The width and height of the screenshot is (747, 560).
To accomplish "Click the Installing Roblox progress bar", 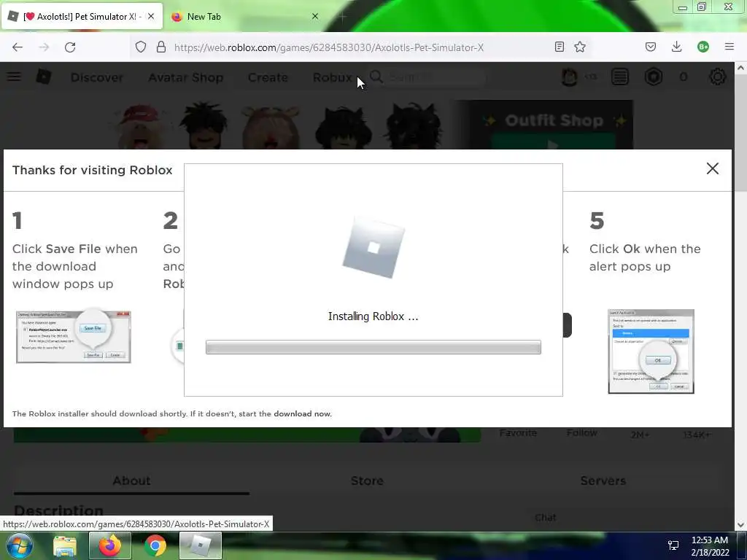I will click(373, 347).
